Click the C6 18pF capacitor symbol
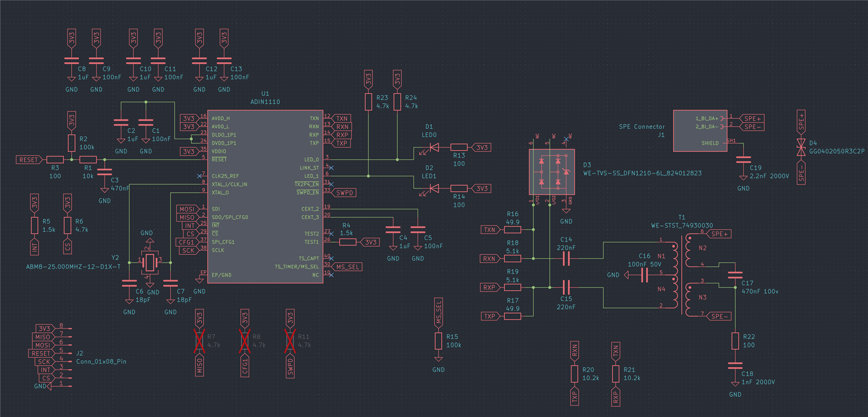The image size is (868, 417). pyautogui.click(x=129, y=284)
